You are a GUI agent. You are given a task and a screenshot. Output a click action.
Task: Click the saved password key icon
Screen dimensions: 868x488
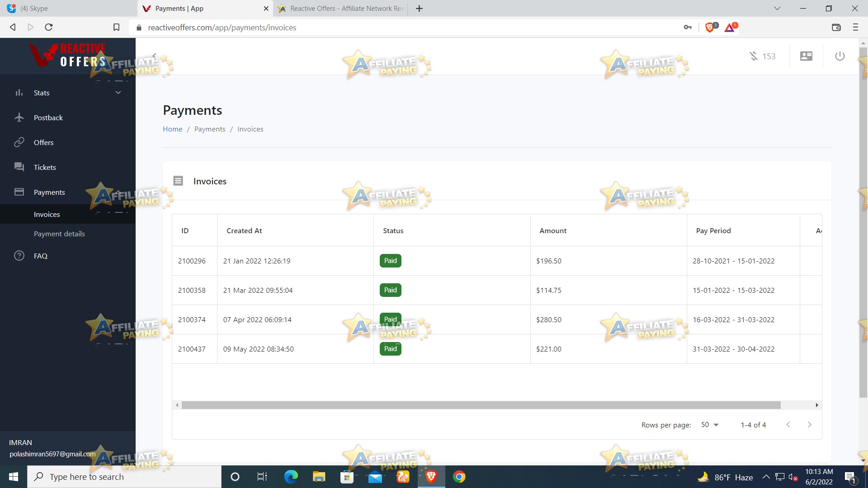click(x=688, y=27)
